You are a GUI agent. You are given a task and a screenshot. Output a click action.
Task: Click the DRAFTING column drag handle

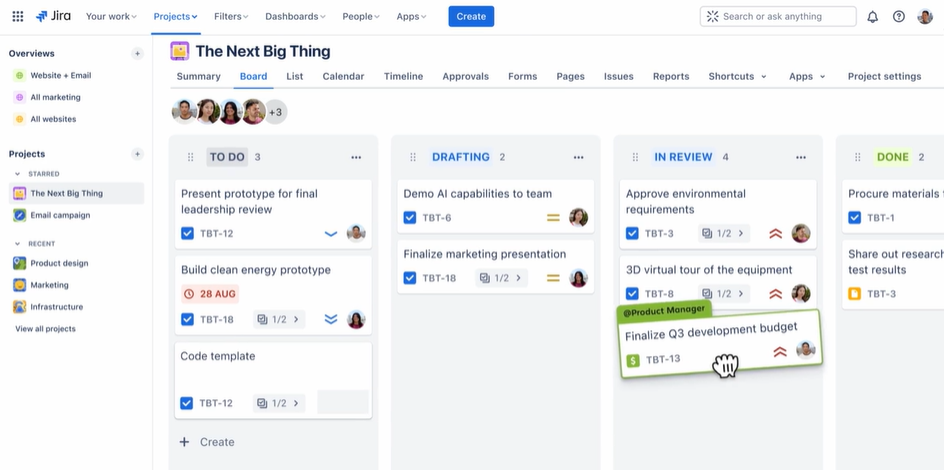tap(413, 157)
